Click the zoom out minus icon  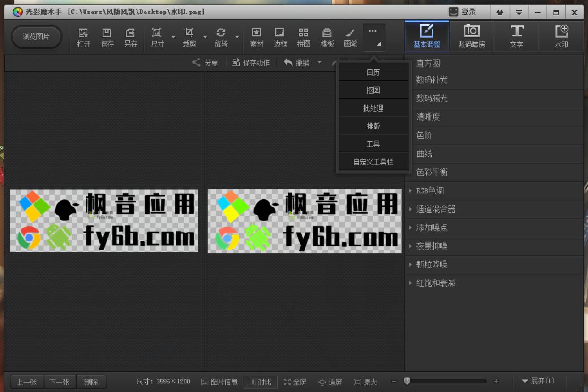[394, 382]
